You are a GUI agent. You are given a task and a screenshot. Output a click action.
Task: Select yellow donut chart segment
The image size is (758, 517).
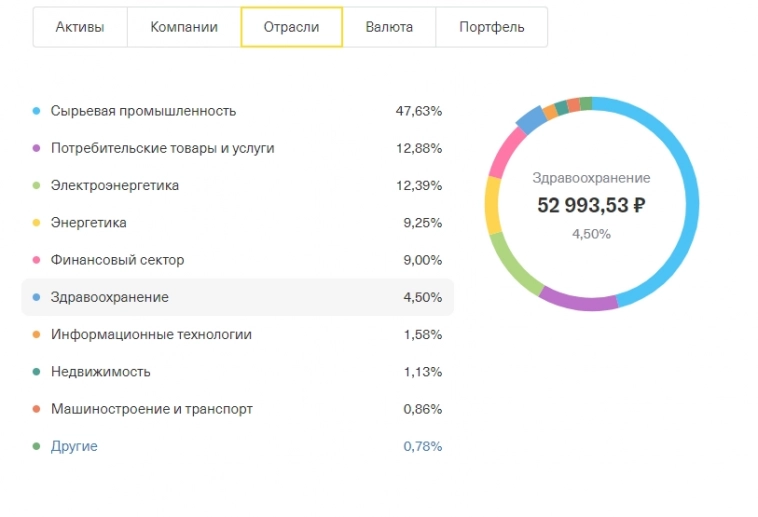point(493,206)
